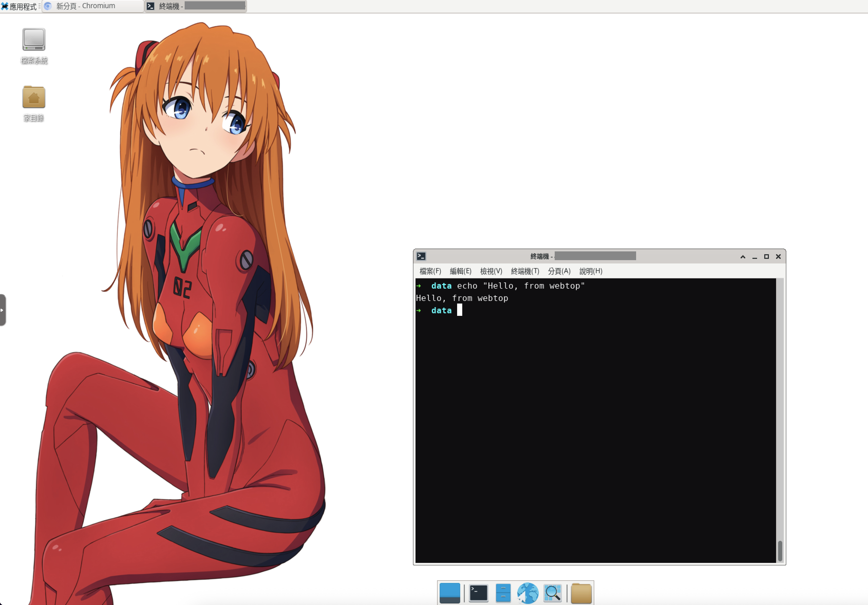The height and width of the screenshot is (605, 868).
Task: Click the terminal window title bar icon
Action: click(x=421, y=256)
